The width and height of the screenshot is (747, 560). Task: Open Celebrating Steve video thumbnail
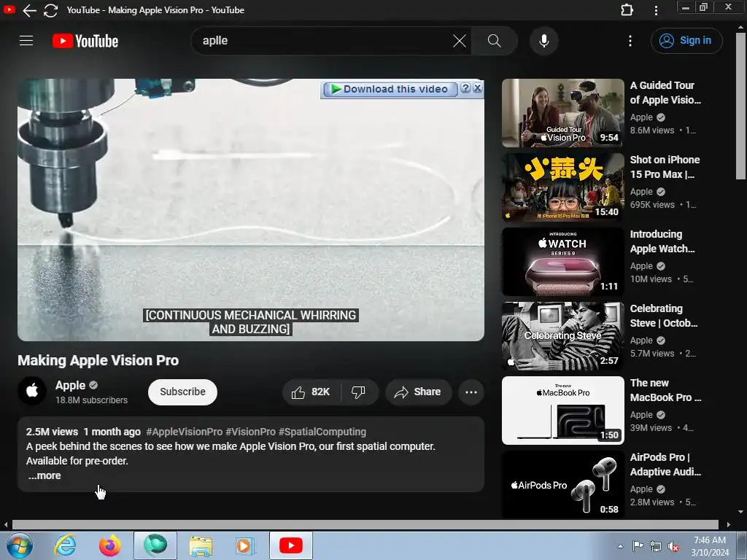point(562,335)
